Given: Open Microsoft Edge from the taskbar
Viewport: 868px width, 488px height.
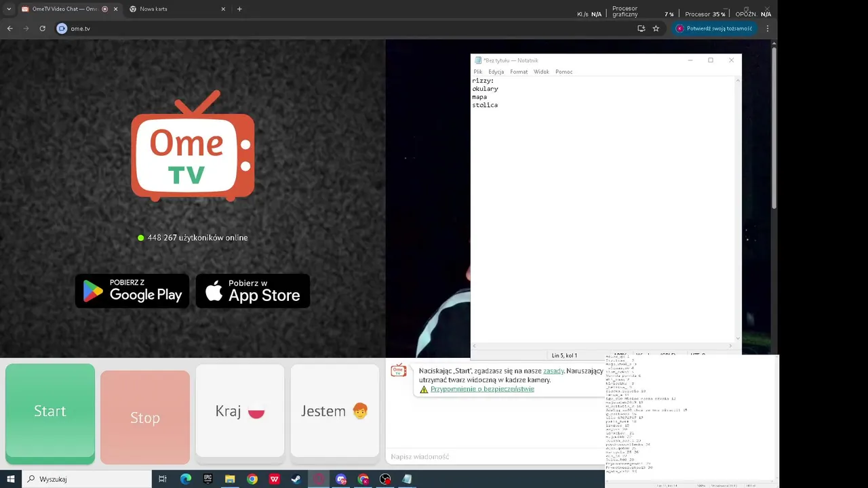Looking at the screenshot, I should pyautogui.click(x=185, y=479).
